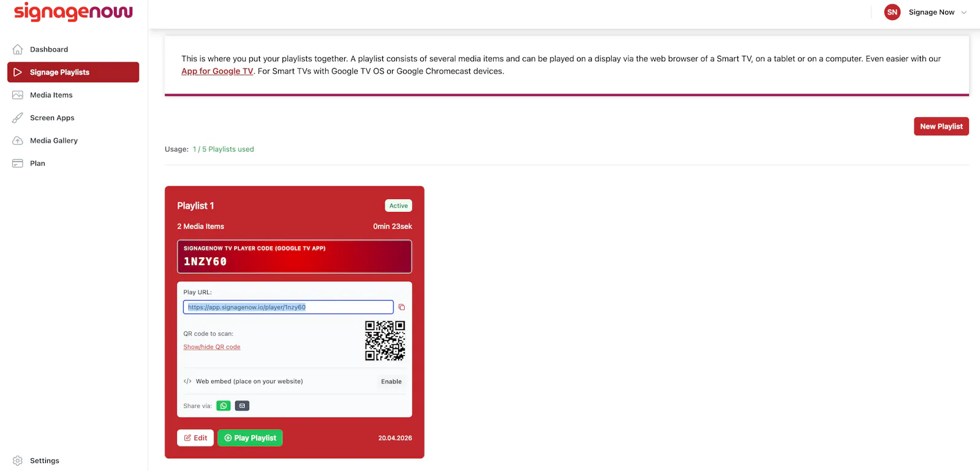
Task: Click the signagenow logo
Action: 73,12
